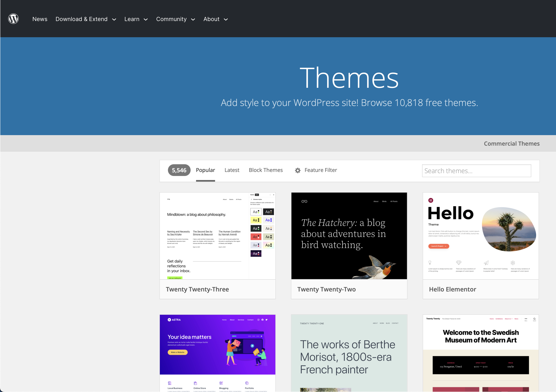Open the About menu
The width and height of the screenshot is (556, 392).
pyautogui.click(x=211, y=19)
